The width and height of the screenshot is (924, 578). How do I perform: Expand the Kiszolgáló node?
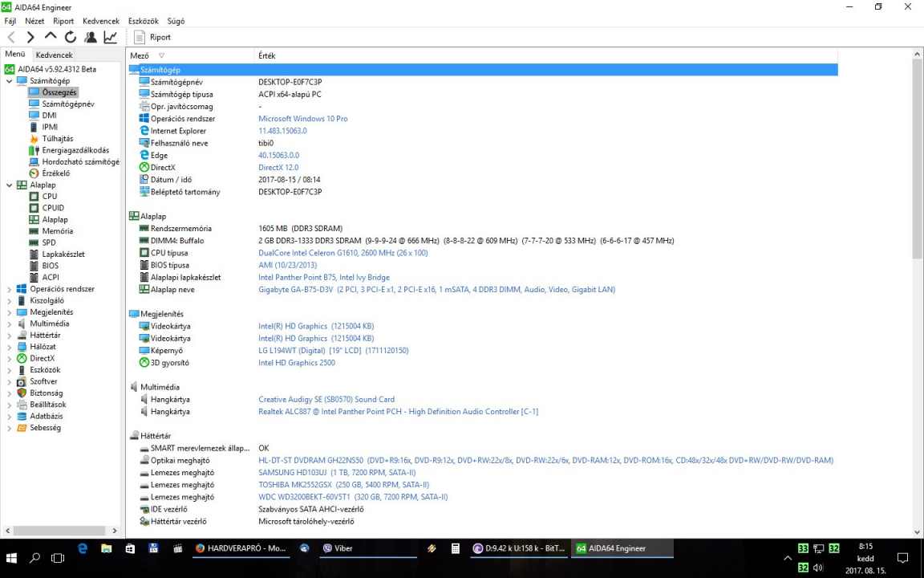(10, 301)
